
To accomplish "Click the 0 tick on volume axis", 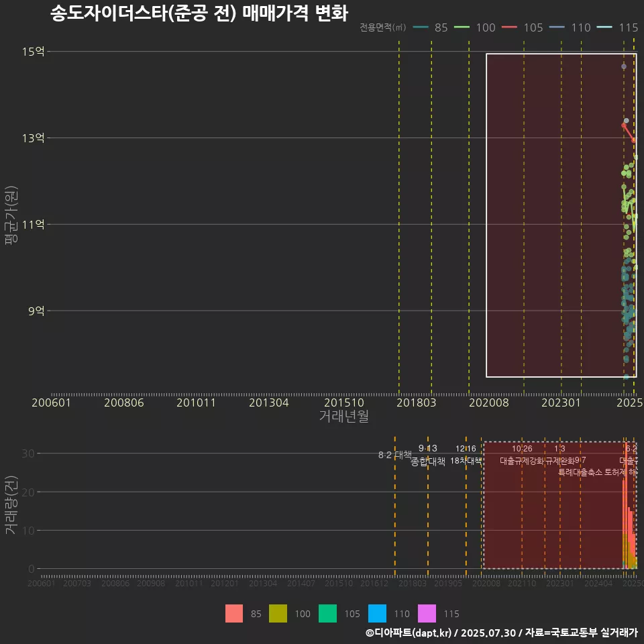I will (x=32, y=569).
